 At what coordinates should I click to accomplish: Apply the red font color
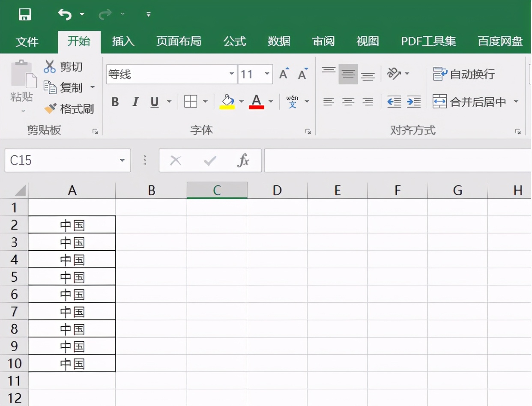pyautogui.click(x=256, y=101)
